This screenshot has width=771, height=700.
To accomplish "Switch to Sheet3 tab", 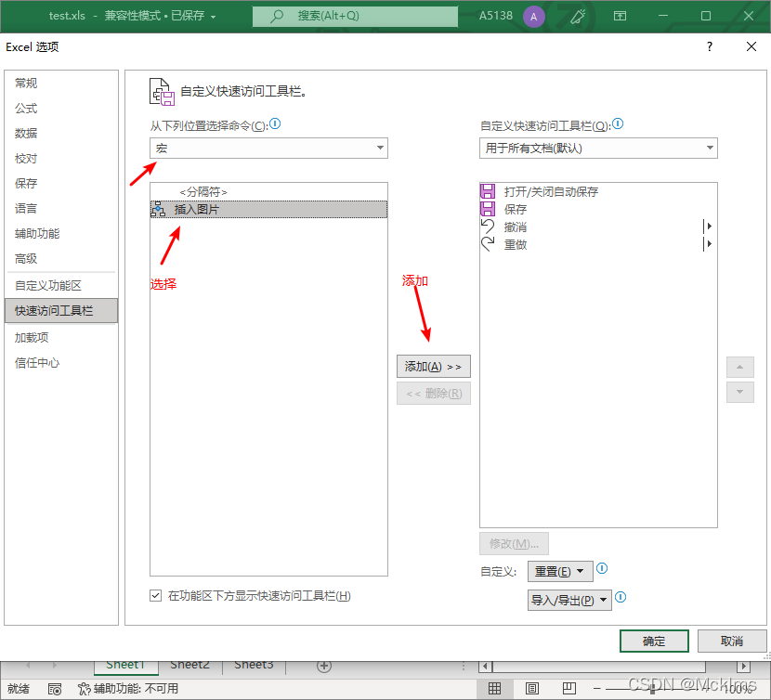I will (254, 666).
